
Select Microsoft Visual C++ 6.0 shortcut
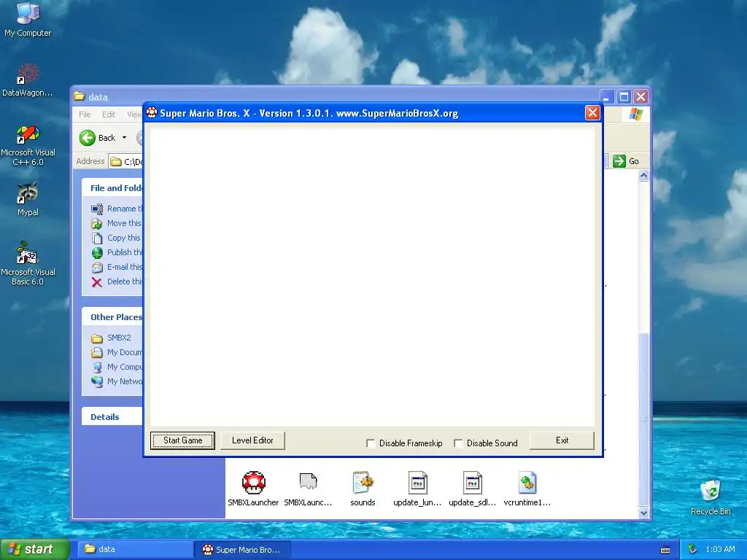[x=28, y=145]
